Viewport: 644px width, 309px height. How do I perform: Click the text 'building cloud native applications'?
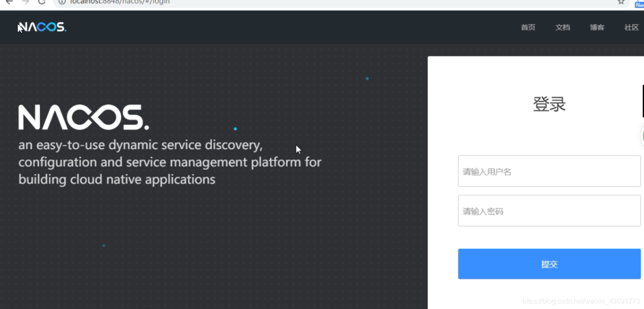point(117,179)
